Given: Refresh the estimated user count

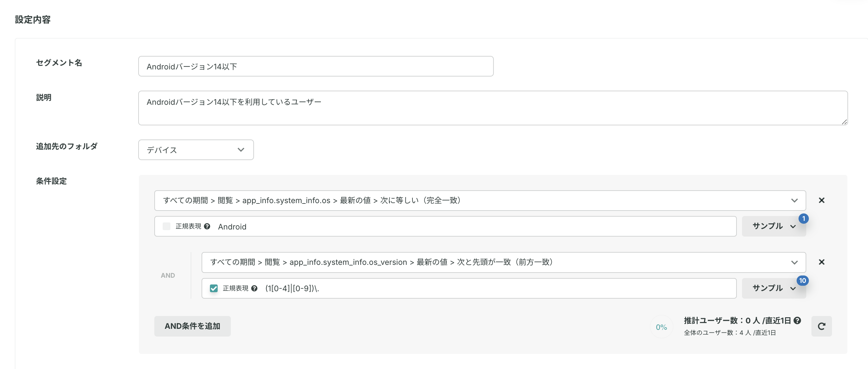Looking at the screenshot, I should [821, 326].
